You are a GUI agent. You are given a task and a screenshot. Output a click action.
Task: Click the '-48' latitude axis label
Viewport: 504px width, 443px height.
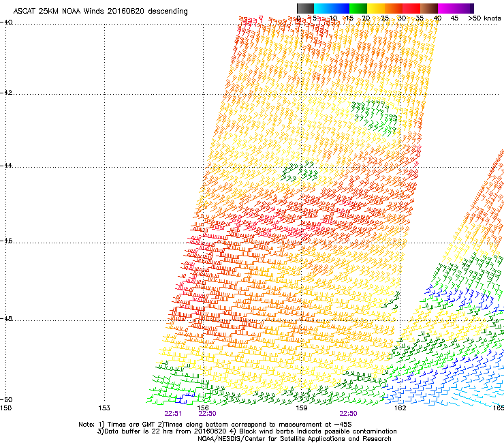6,318
